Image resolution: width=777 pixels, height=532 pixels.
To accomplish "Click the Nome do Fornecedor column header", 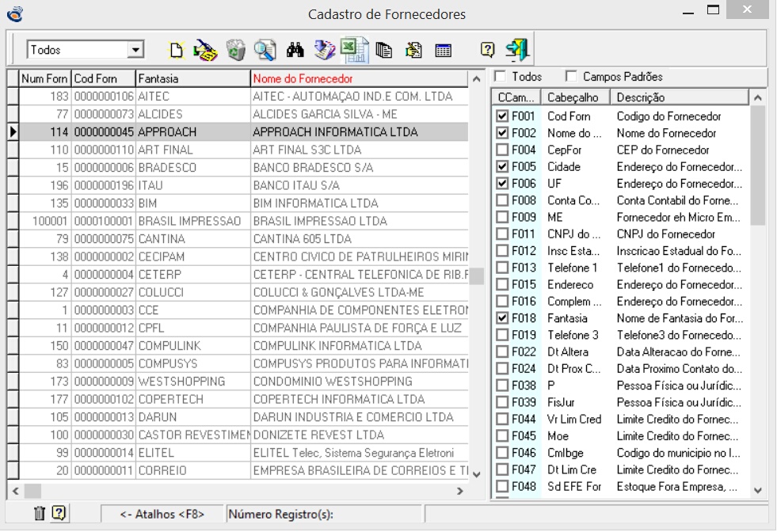I will [360, 78].
